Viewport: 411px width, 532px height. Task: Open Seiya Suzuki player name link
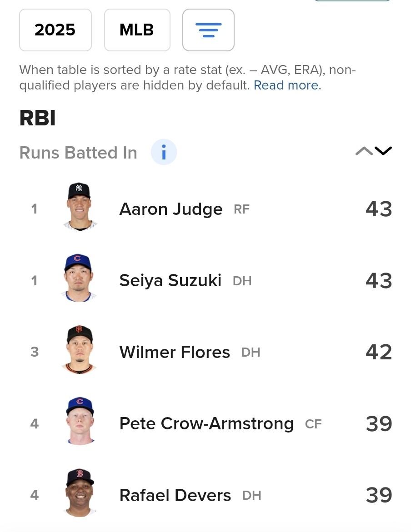click(170, 281)
